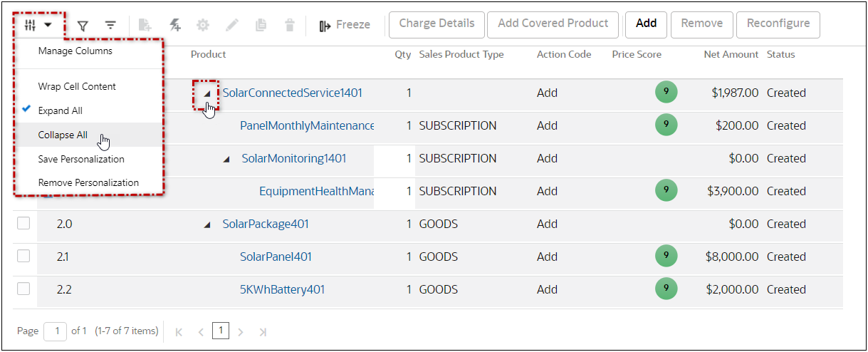Click the Action Code column header

(564, 54)
